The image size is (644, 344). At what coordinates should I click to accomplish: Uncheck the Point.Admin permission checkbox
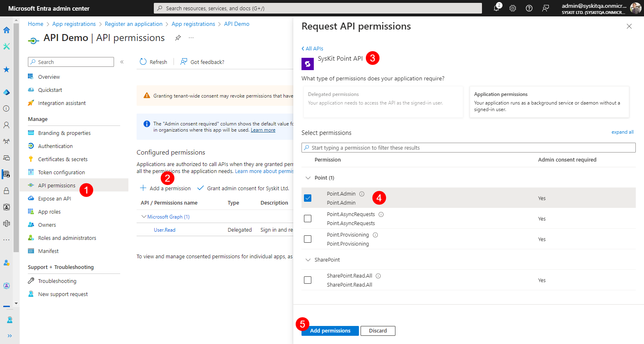tap(308, 198)
